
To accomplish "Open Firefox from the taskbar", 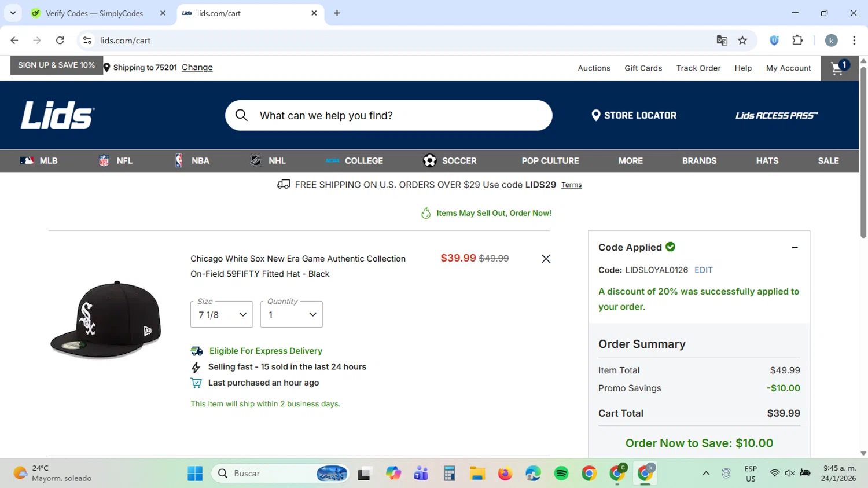I will 505,474.
